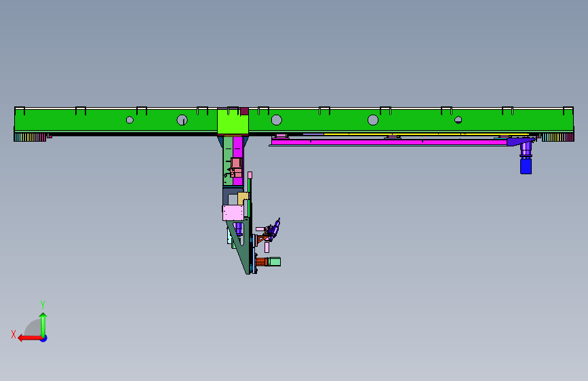588x381 pixels.
Task: Select the pale pink box on vertical arm
Action: (x=233, y=213)
